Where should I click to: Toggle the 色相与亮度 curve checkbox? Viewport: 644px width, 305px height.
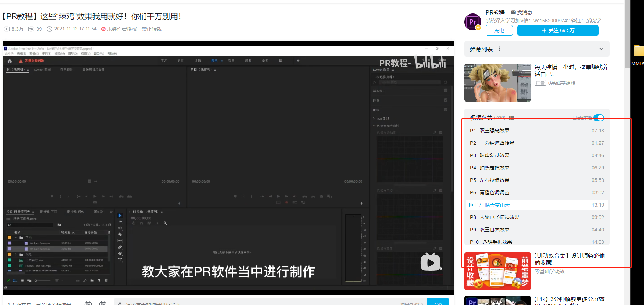[441, 248]
